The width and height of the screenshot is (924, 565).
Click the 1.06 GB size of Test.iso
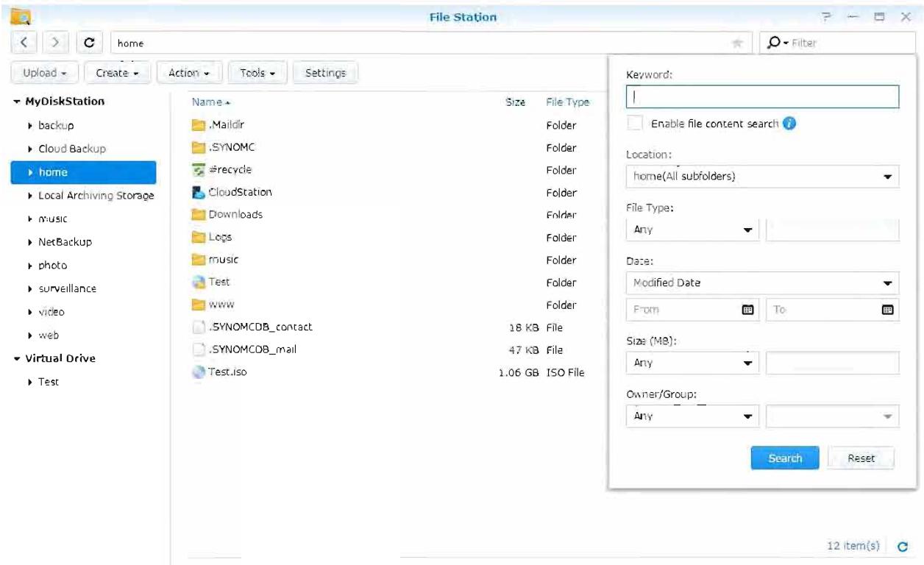coord(520,372)
